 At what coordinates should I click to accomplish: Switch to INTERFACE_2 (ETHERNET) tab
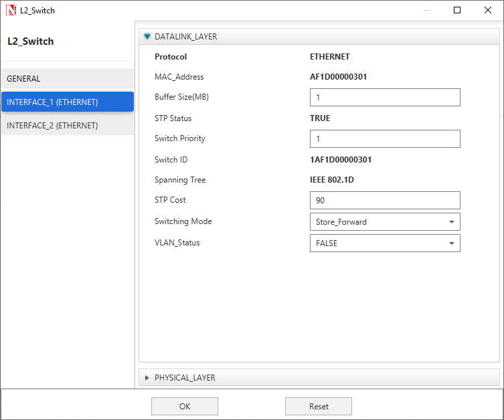(67, 126)
